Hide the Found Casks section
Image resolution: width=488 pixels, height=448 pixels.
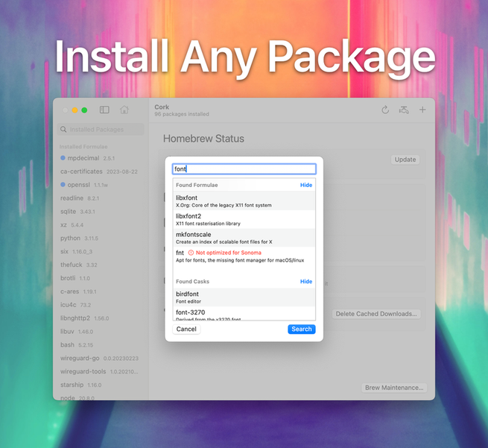tap(306, 282)
